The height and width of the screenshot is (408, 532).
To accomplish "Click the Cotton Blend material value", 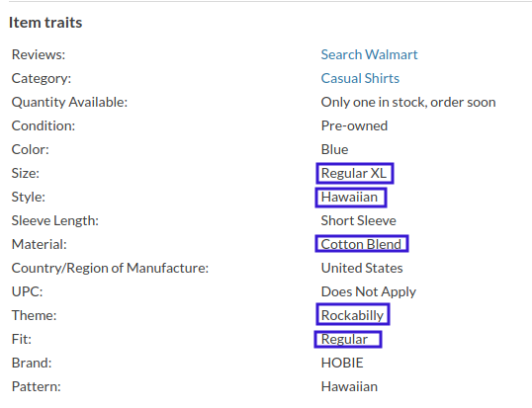I will (x=362, y=244).
